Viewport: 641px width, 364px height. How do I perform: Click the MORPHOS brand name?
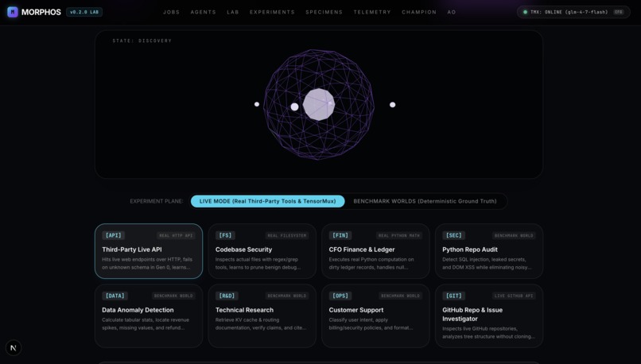point(41,12)
